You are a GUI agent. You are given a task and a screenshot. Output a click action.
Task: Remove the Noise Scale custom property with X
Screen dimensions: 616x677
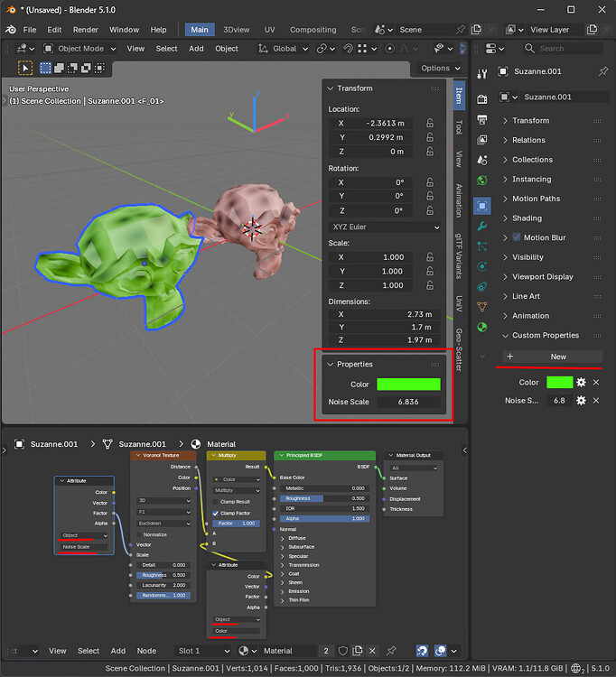coord(596,401)
